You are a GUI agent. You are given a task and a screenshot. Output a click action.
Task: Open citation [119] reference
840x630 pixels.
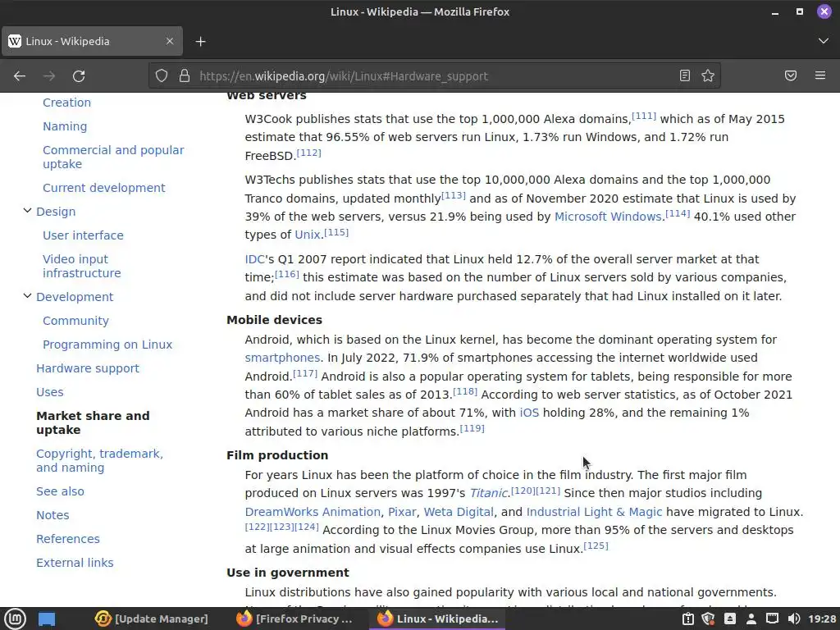pyautogui.click(x=472, y=428)
